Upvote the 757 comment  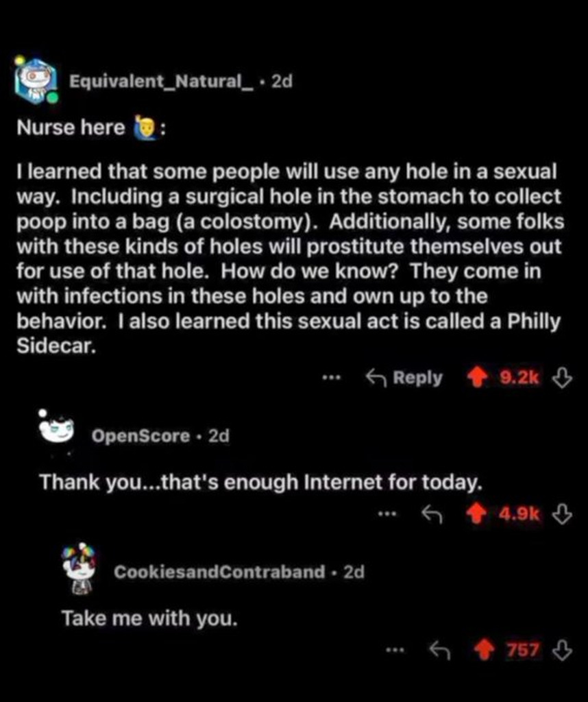tap(485, 650)
